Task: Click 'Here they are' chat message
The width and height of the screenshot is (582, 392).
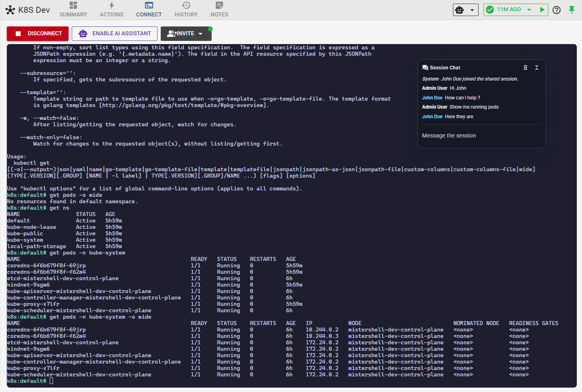Action: point(459,117)
